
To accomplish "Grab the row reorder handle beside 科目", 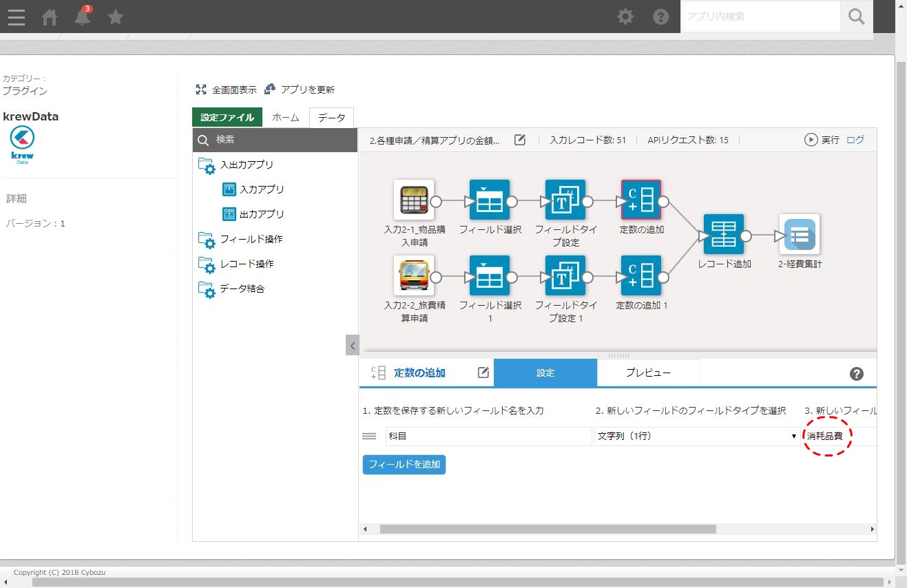I will 369,436.
